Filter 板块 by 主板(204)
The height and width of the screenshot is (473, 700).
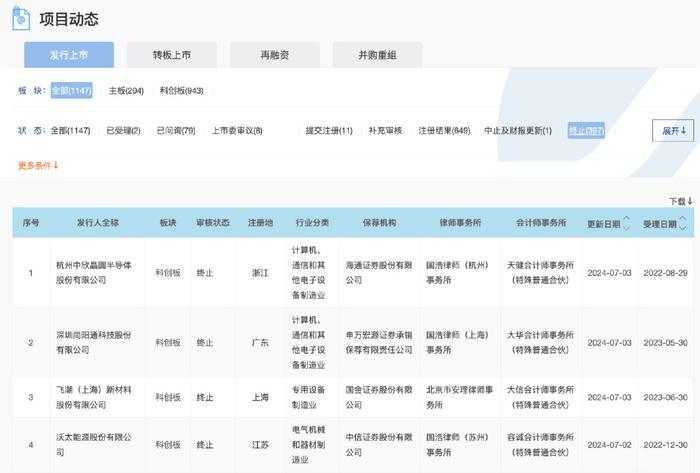pos(126,90)
